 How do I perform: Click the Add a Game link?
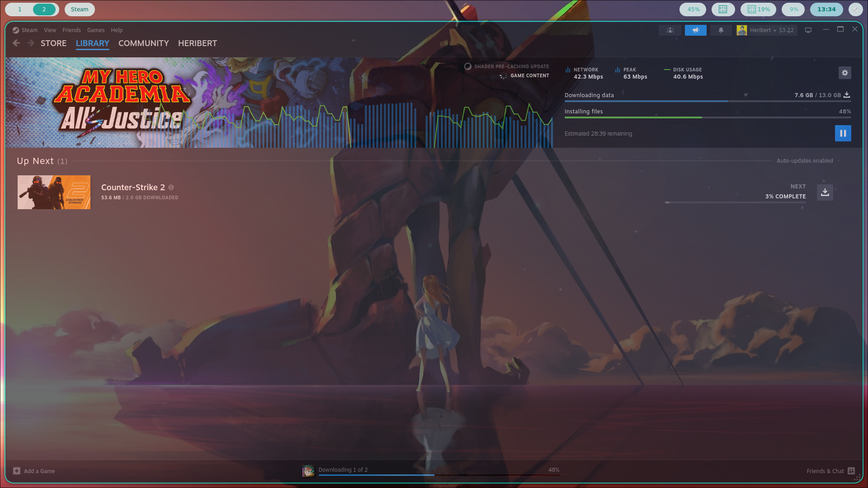(39, 471)
